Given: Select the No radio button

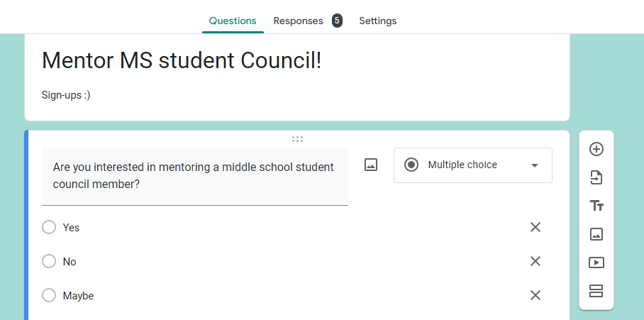Looking at the screenshot, I should tap(49, 261).
